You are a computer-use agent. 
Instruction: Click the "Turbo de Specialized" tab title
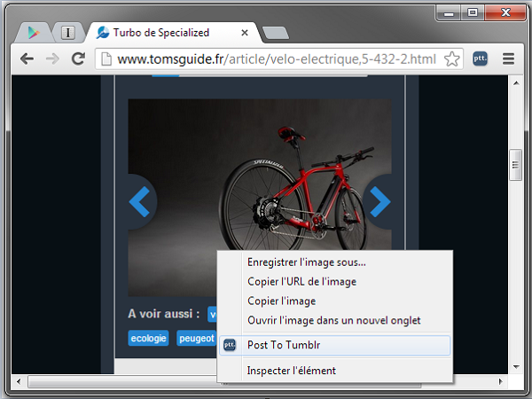coord(161,33)
